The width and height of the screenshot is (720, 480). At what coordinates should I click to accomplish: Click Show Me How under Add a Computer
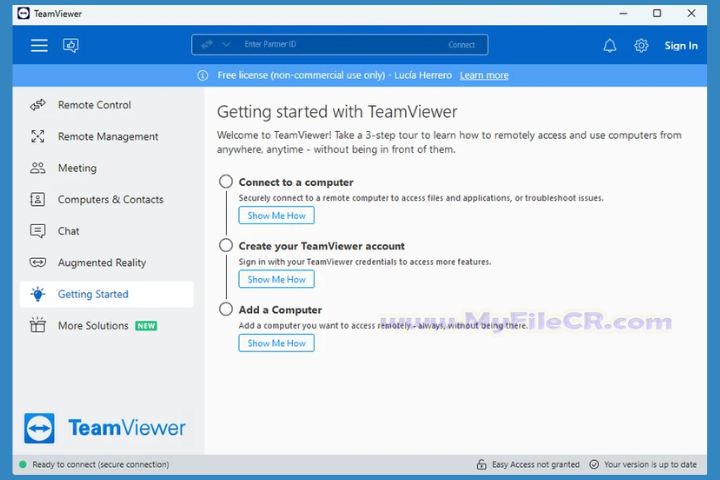point(276,343)
